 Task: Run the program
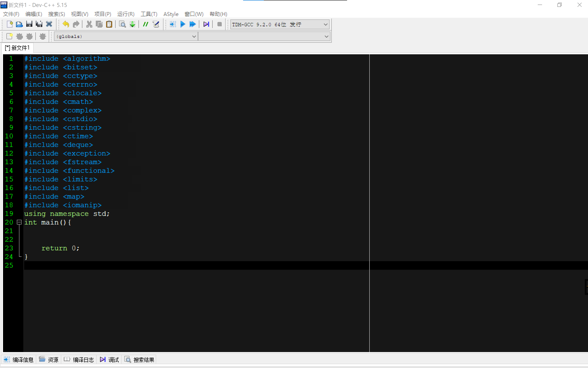(x=183, y=24)
